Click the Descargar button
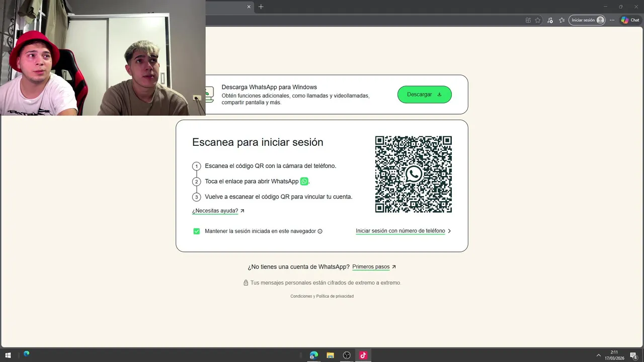 pos(424,95)
